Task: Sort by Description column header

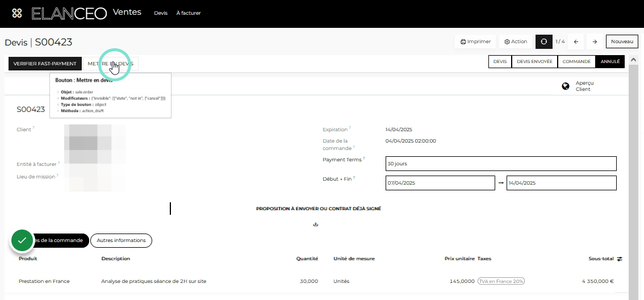Action: click(116, 259)
